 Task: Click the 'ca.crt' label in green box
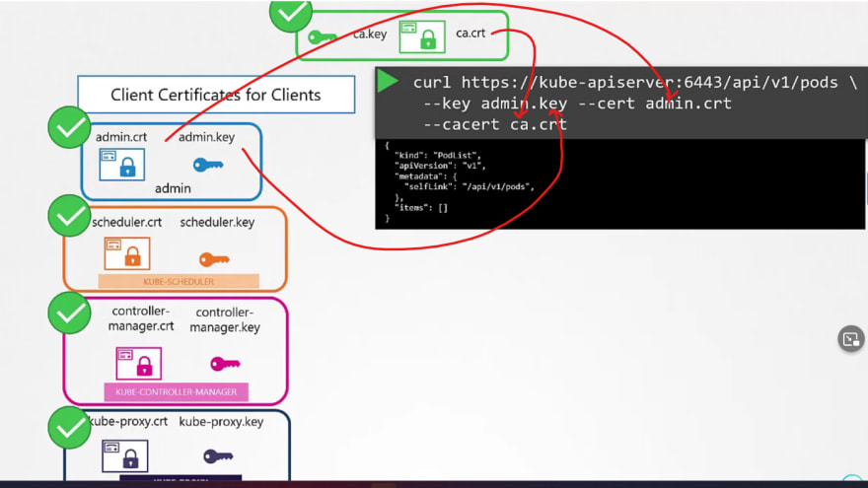coord(470,34)
